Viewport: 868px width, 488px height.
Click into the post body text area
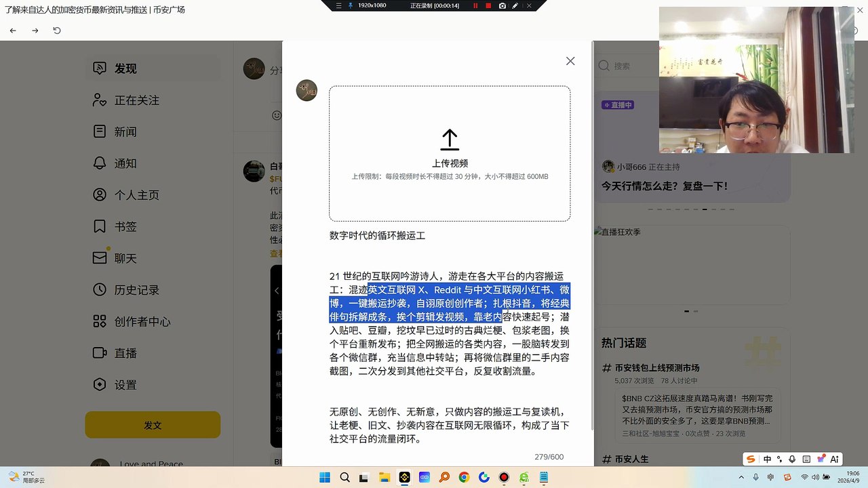[450, 357]
